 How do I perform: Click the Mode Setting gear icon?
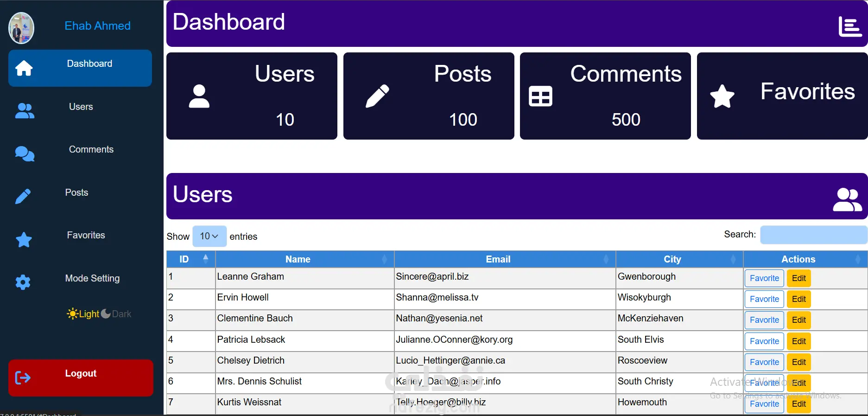coord(23,282)
